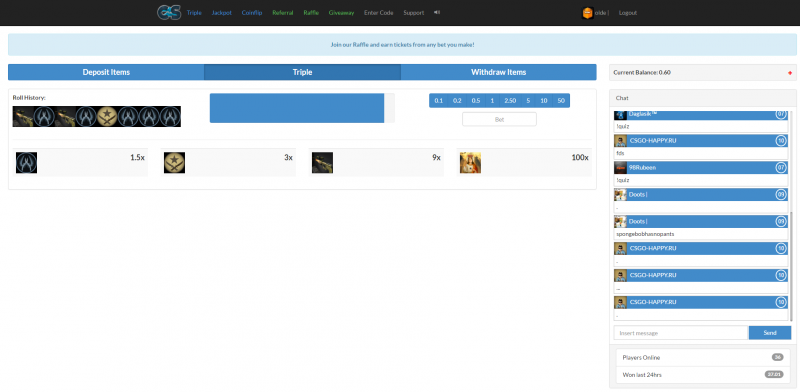Click the gold star coin in Roll History
The height and width of the screenshot is (392, 800).
coord(107,116)
